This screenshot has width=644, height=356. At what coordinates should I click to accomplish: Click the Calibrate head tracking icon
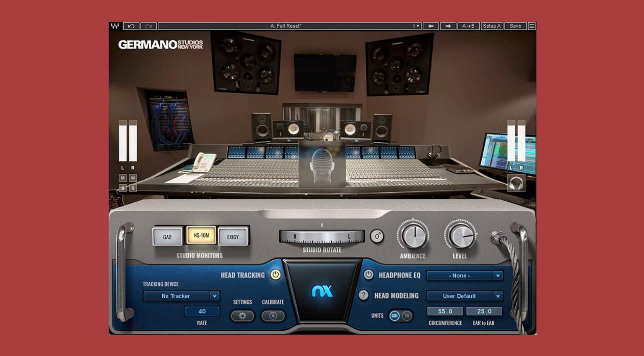pyautogui.click(x=273, y=315)
